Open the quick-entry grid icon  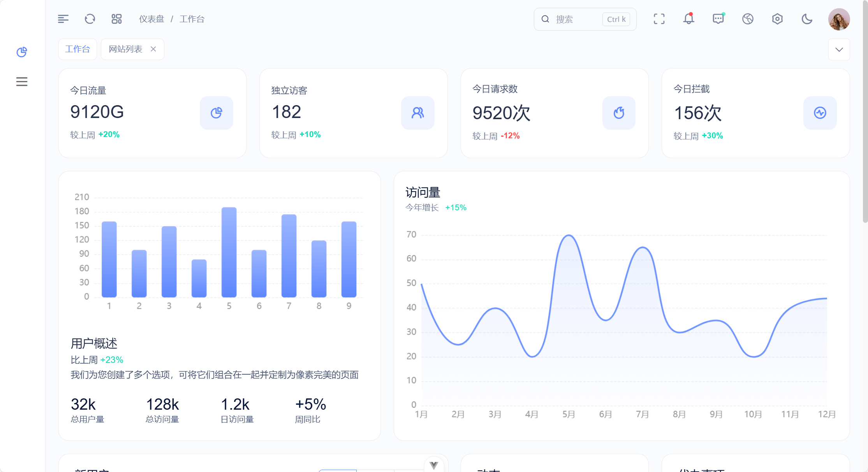coord(116,19)
